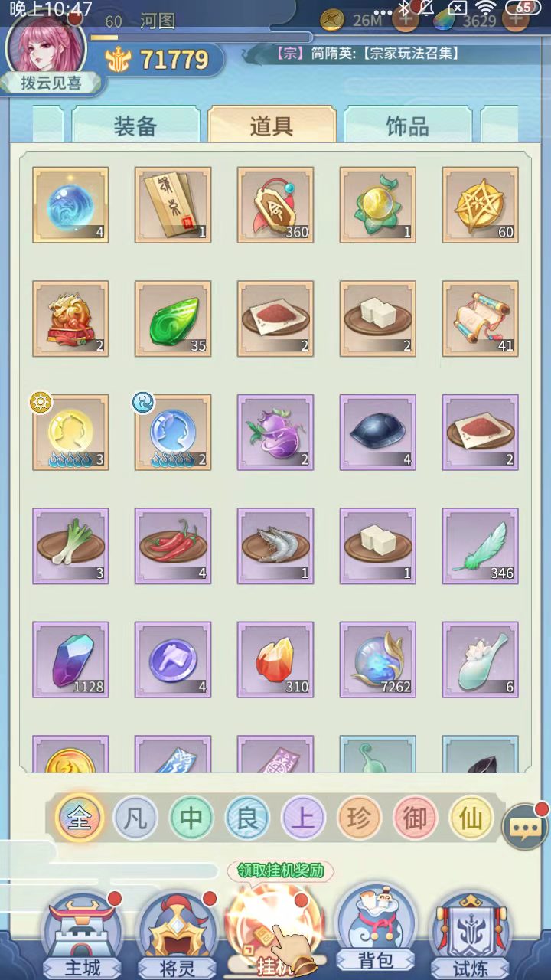Filter items by 凡 quality

(135, 819)
